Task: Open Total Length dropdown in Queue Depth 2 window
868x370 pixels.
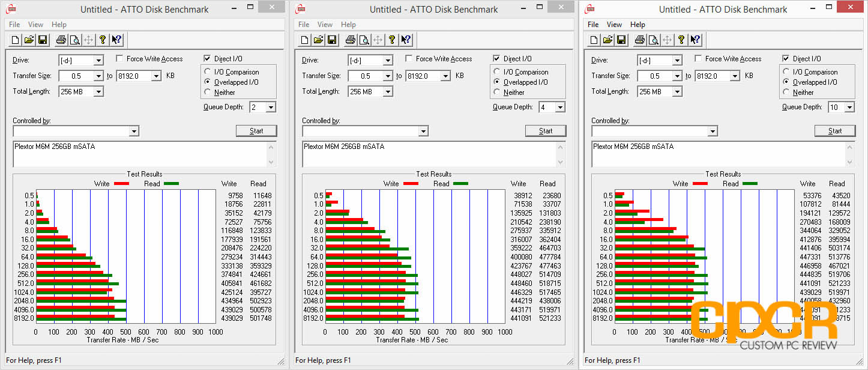Action: [x=98, y=91]
